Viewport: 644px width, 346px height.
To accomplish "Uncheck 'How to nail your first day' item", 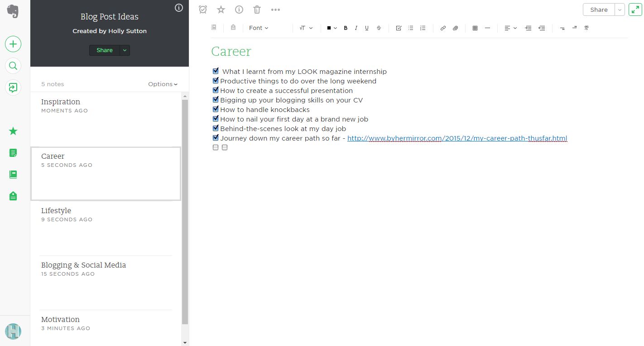I will [x=216, y=118].
